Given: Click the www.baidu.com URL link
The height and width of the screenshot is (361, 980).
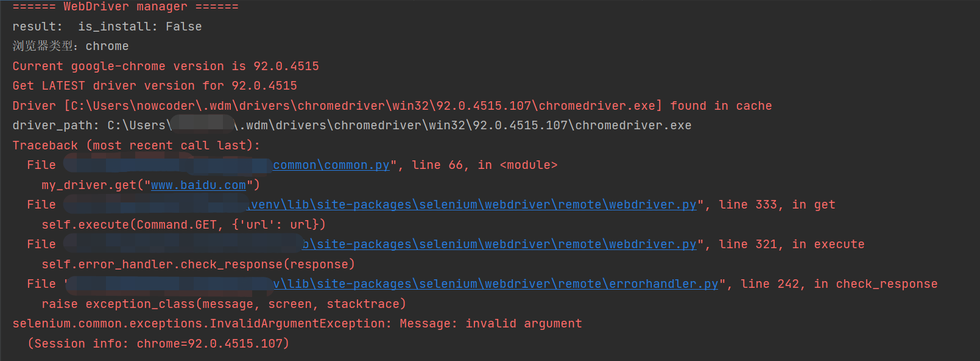Looking at the screenshot, I should 199,185.
